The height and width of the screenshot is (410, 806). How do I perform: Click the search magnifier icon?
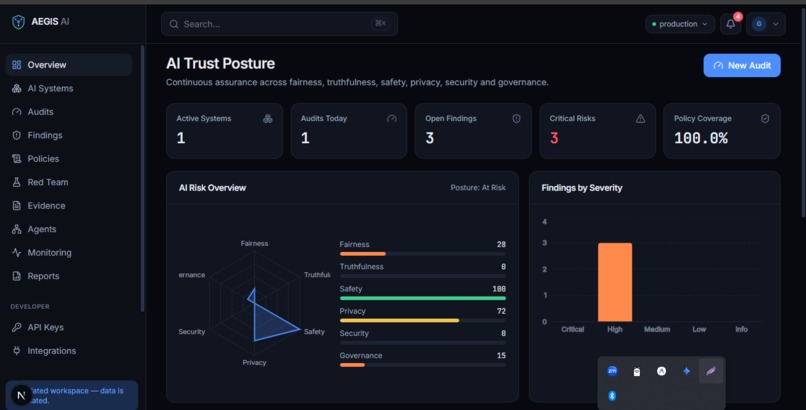(x=174, y=24)
